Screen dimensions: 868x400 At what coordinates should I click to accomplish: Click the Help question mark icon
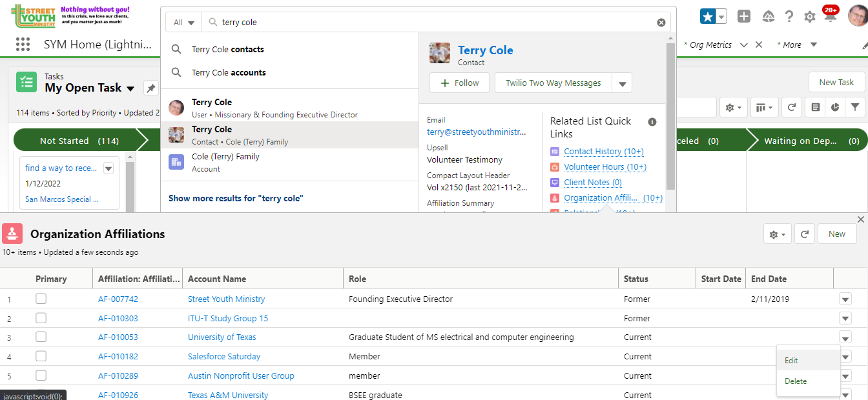pyautogui.click(x=789, y=17)
